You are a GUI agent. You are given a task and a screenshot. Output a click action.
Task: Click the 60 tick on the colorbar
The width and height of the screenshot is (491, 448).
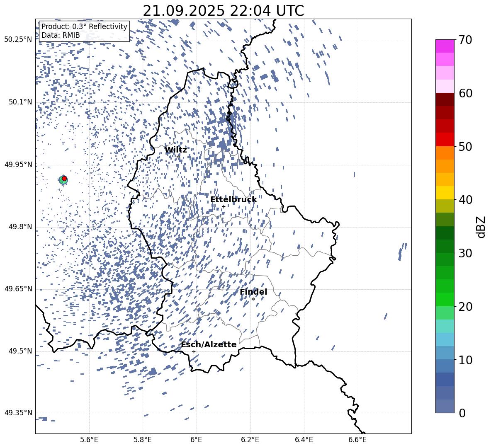466,93
